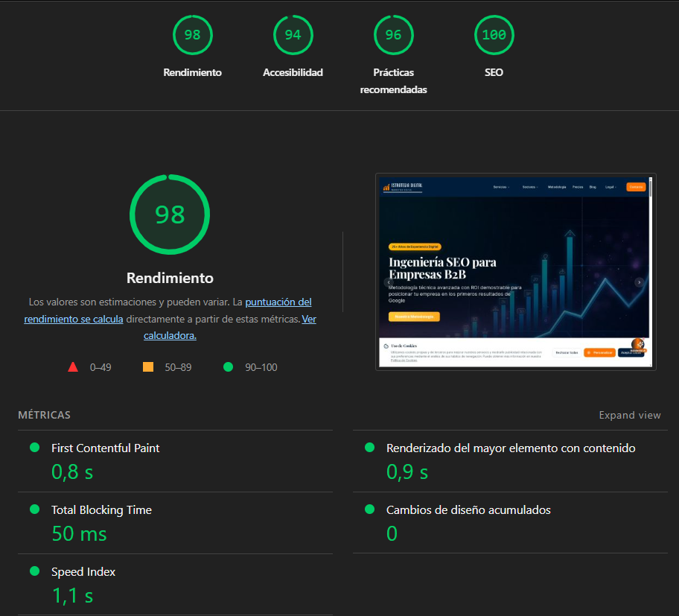
Task: Open the 'Ver calculadora' link
Action: pos(230,327)
